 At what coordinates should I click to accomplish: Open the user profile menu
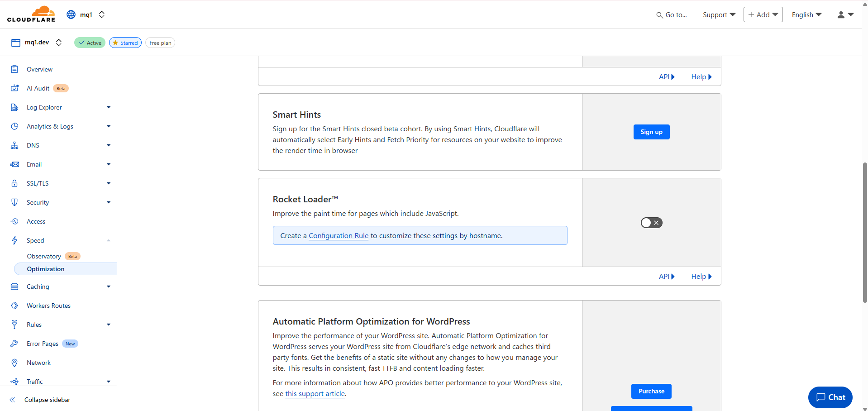tap(845, 14)
